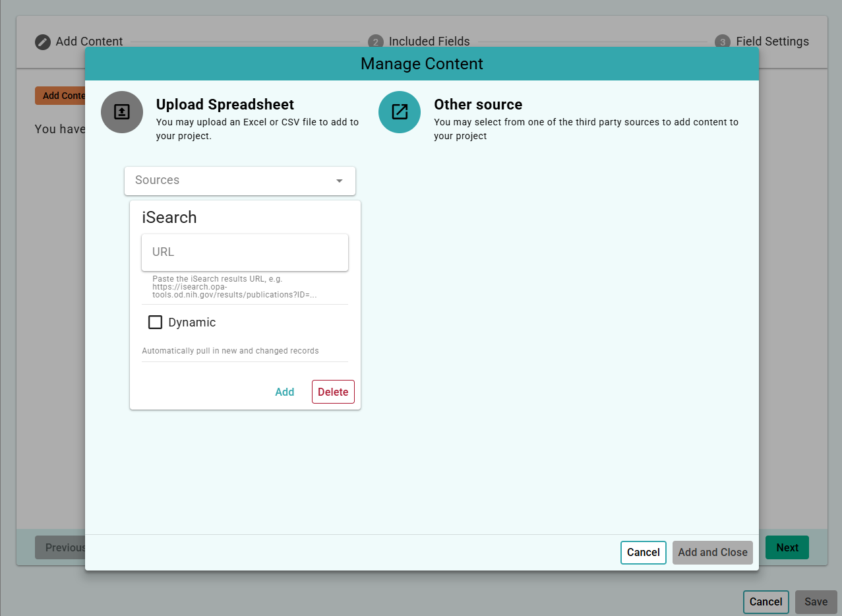Click the Sources dropdown arrow
Screen dimensions: 842x616
pos(340,181)
